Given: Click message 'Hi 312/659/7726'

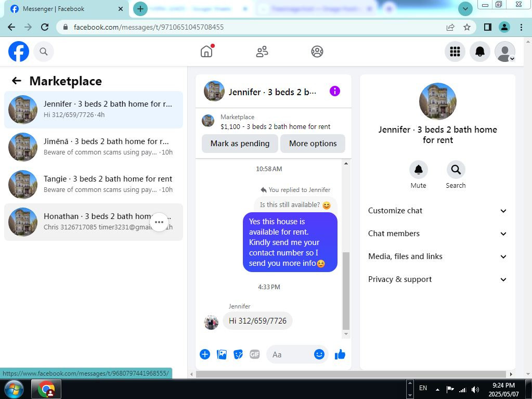Looking at the screenshot, I should (x=257, y=320).
